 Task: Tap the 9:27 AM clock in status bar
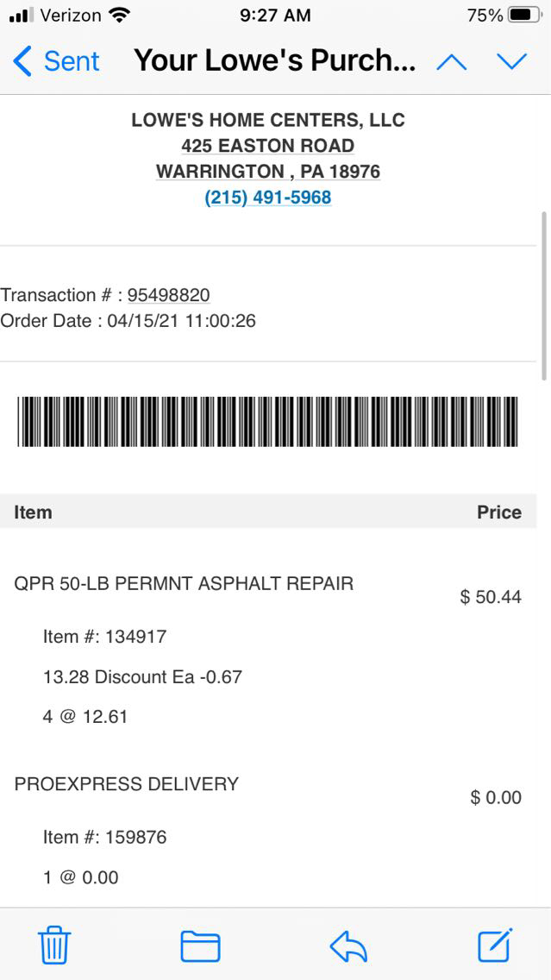[274, 16]
